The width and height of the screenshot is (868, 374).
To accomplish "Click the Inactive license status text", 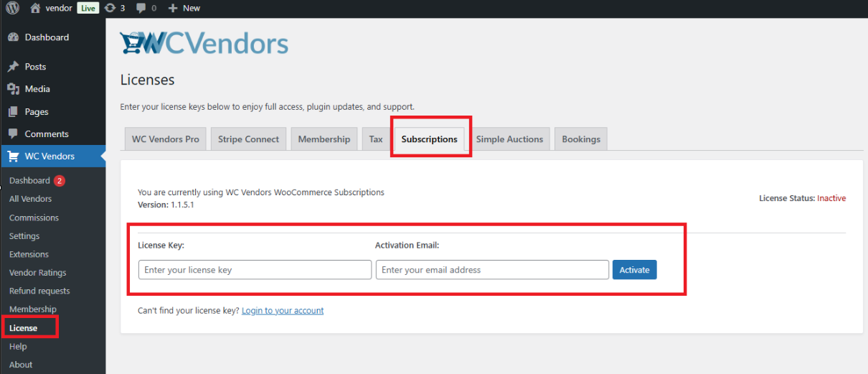I will pyautogui.click(x=831, y=198).
